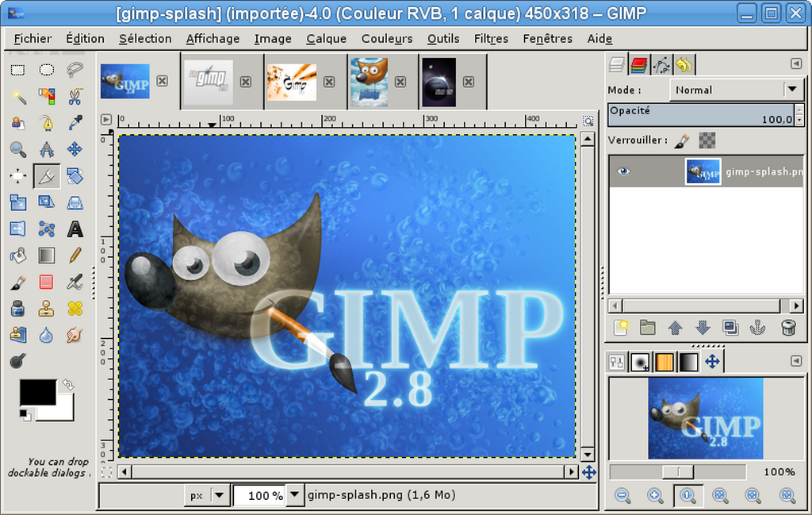Switch to the Channels tab
This screenshot has height=515, width=812.
tap(639, 64)
